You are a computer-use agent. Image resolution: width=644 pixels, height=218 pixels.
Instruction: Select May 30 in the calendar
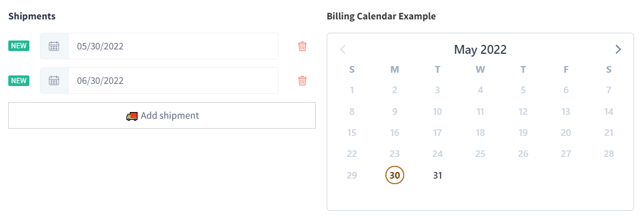click(x=395, y=176)
